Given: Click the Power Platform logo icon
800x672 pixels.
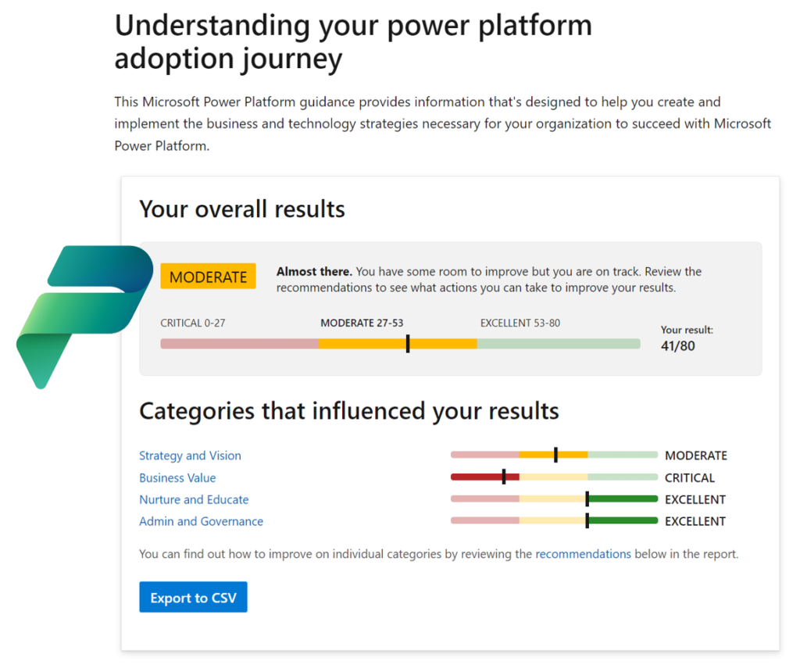Looking at the screenshot, I should click(x=84, y=317).
